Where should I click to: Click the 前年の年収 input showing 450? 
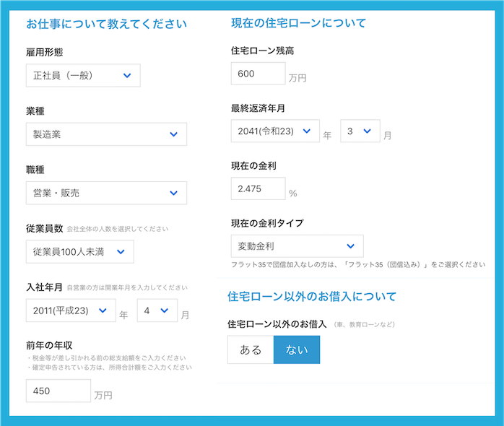coord(58,391)
